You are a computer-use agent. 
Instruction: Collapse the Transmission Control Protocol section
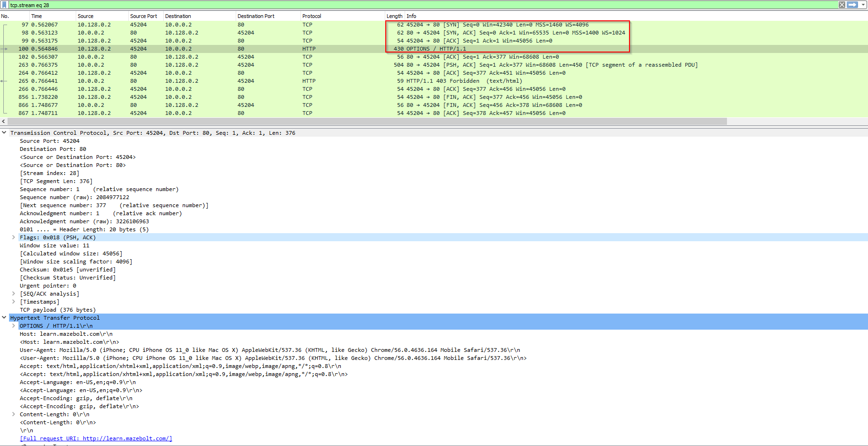point(4,133)
